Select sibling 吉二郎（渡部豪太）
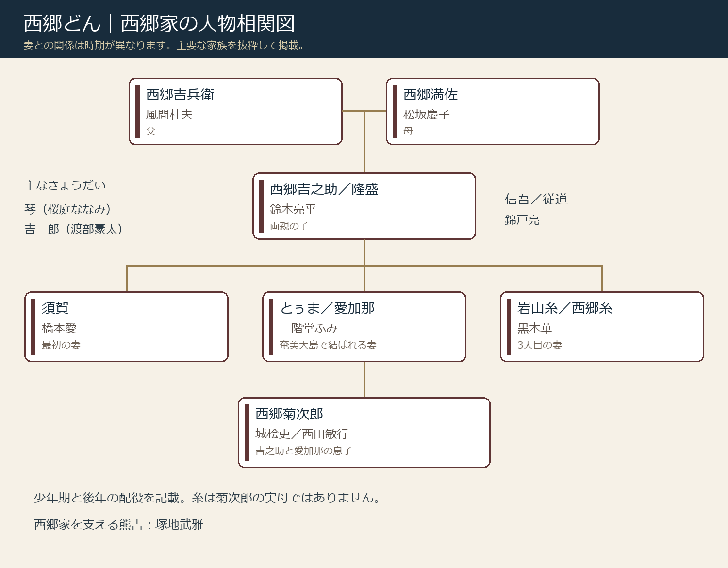 pos(73,229)
